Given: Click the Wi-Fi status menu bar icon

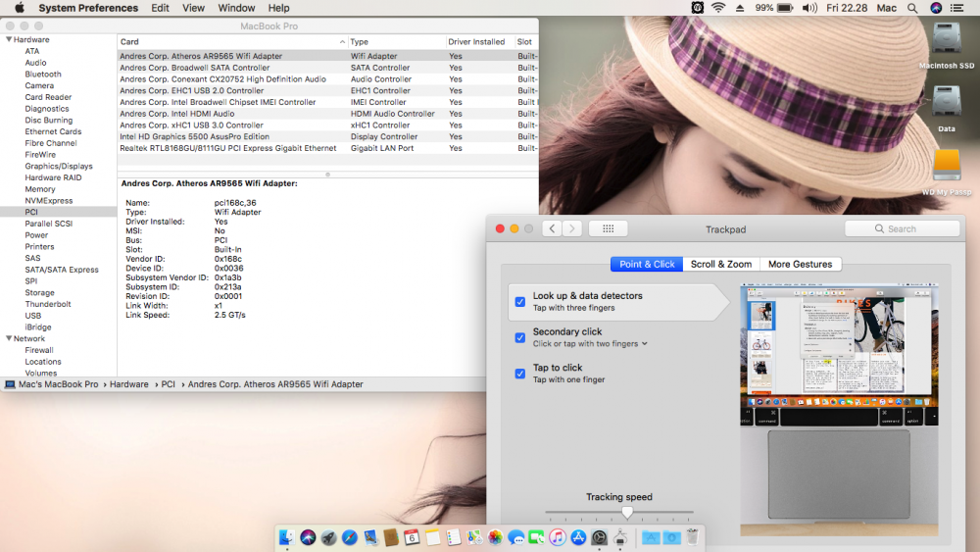Looking at the screenshot, I should click(718, 8).
